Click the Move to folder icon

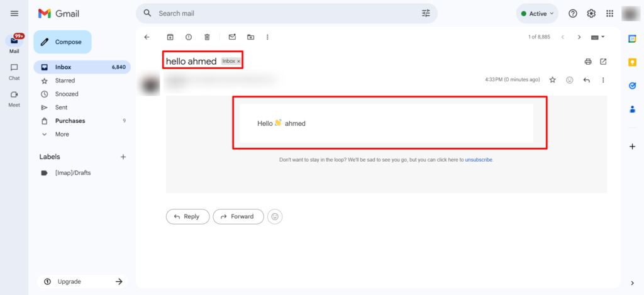tap(250, 37)
